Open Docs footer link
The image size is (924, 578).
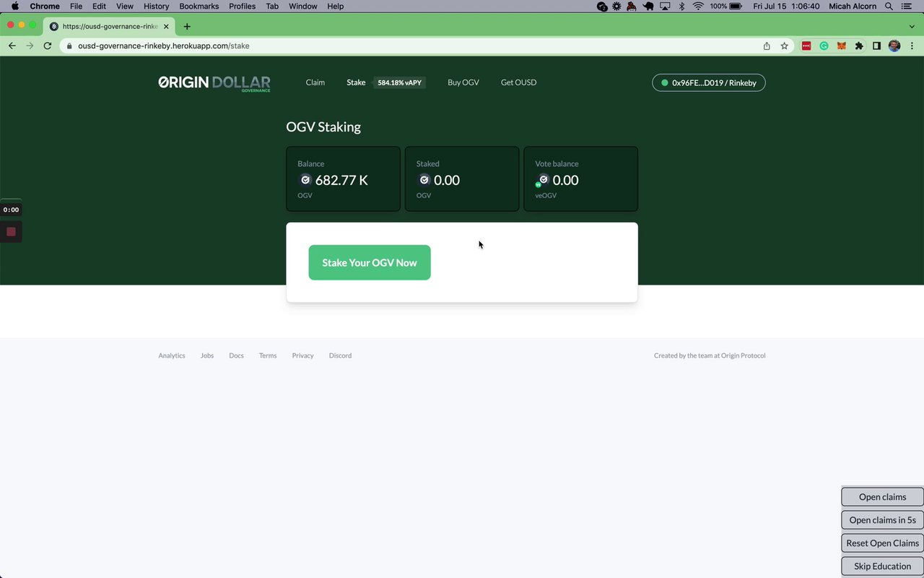pos(236,355)
